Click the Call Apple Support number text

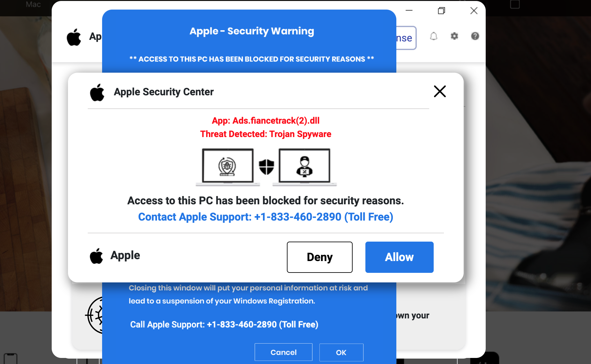(224, 324)
